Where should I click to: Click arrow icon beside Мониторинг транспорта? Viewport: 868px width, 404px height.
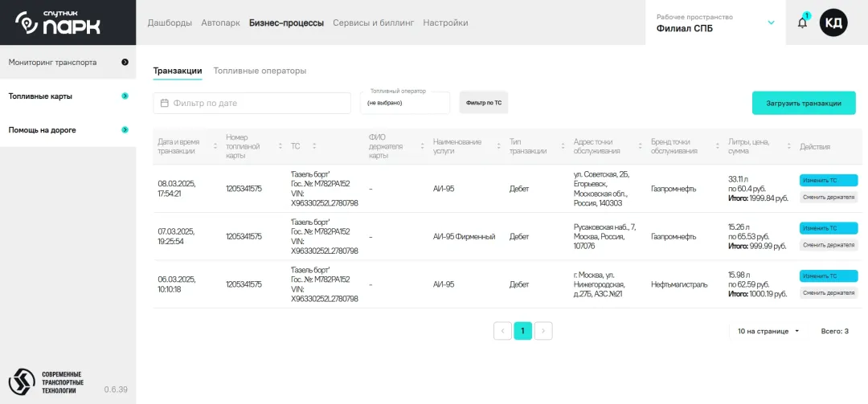[125, 62]
